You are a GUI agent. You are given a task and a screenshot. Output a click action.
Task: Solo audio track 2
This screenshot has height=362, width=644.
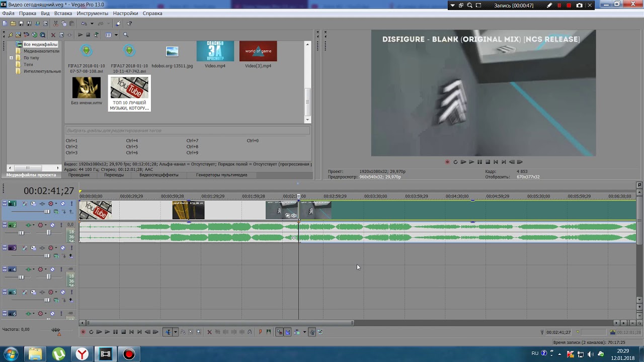pyautogui.click(x=61, y=225)
